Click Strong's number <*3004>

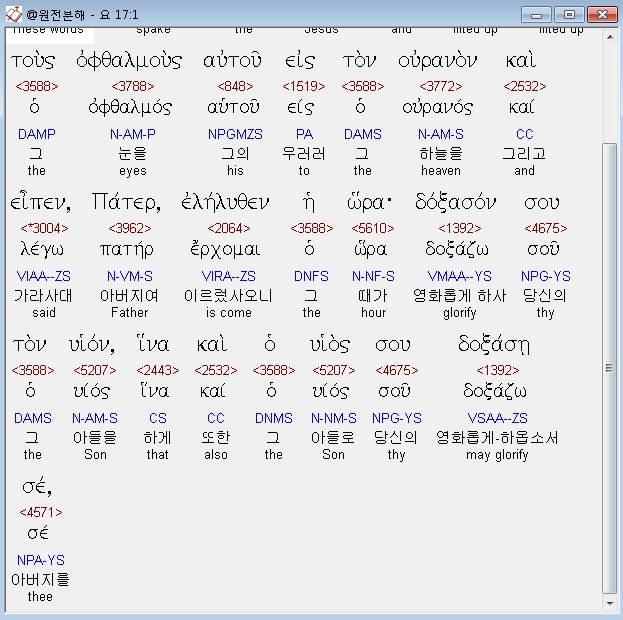[44, 228]
